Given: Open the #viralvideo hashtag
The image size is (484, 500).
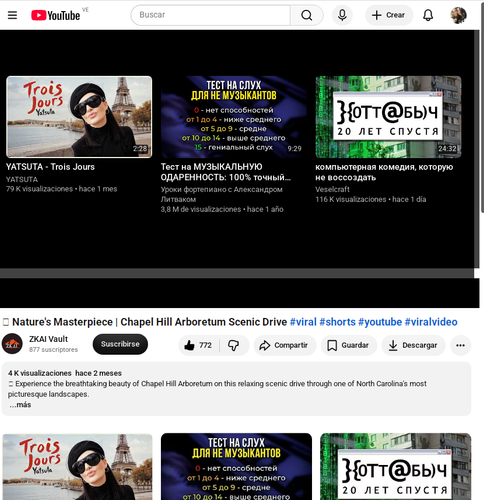Looking at the screenshot, I should coord(431,322).
